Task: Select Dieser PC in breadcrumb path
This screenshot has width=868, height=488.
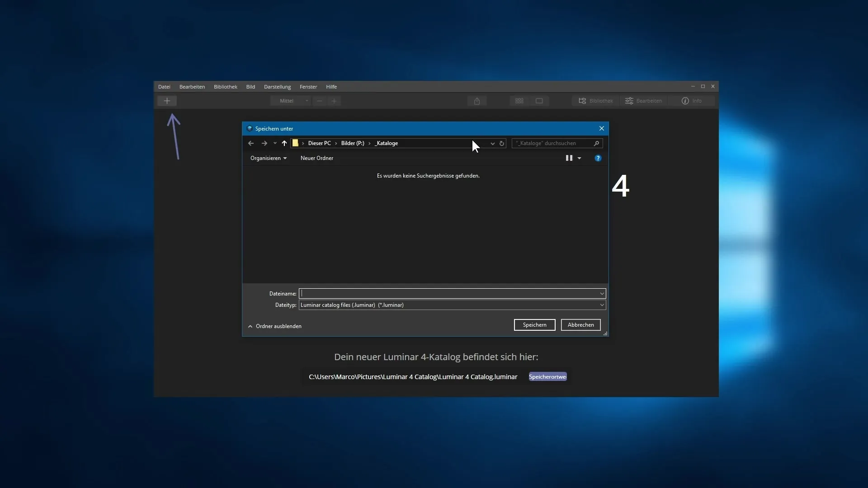Action: pyautogui.click(x=320, y=143)
